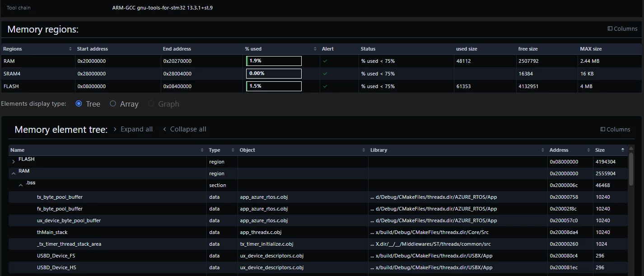
Task: Expand the FLASH region node
Action: pos(14,161)
